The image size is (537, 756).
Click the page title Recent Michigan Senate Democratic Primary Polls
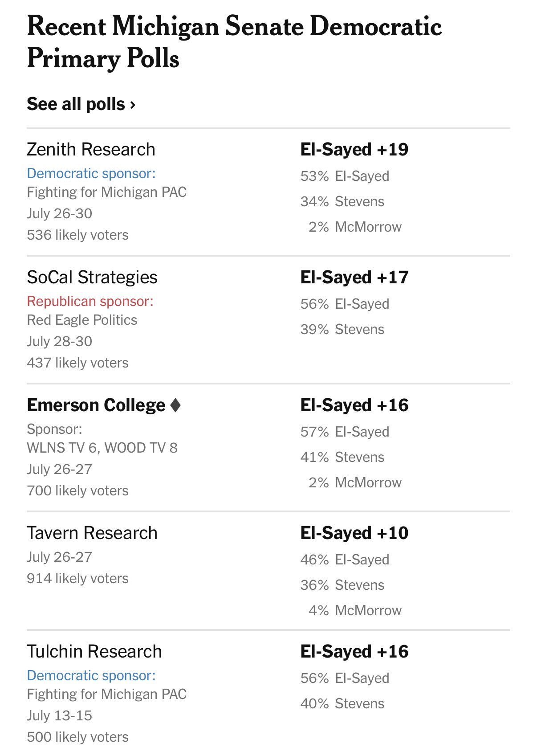click(x=234, y=42)
